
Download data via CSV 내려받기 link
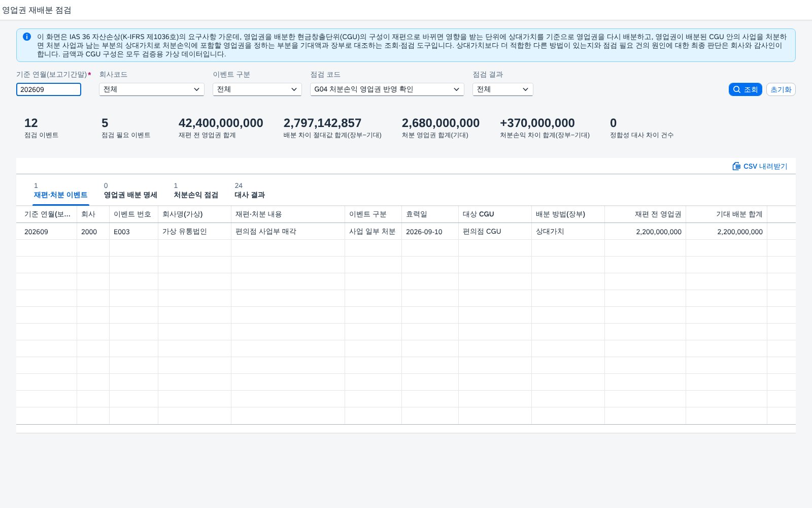tap(760, 166)
